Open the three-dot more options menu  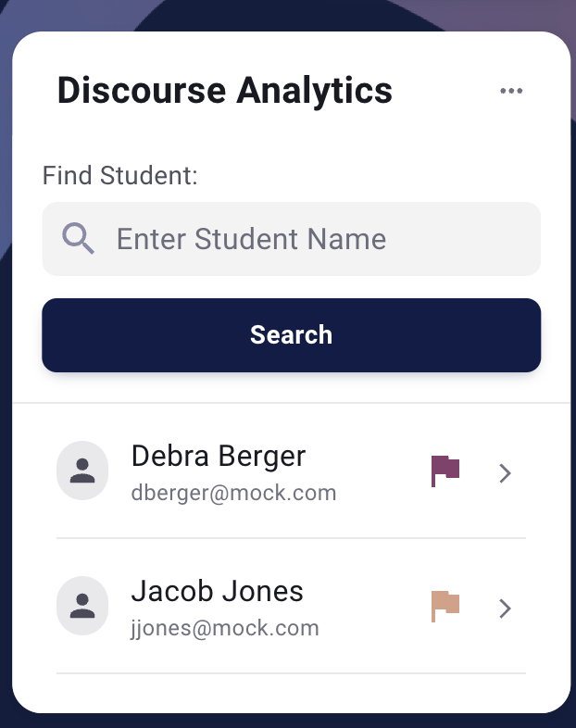click(511, 91)
